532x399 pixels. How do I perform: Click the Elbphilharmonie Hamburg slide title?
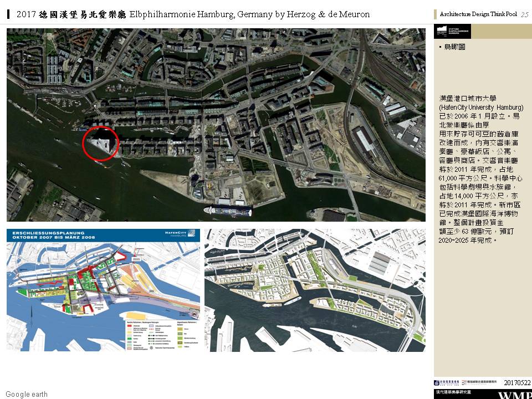193,14
